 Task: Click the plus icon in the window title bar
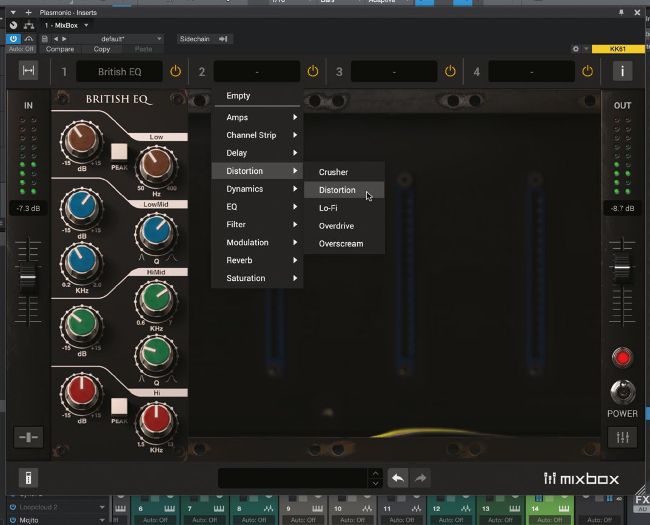point(28,12)
